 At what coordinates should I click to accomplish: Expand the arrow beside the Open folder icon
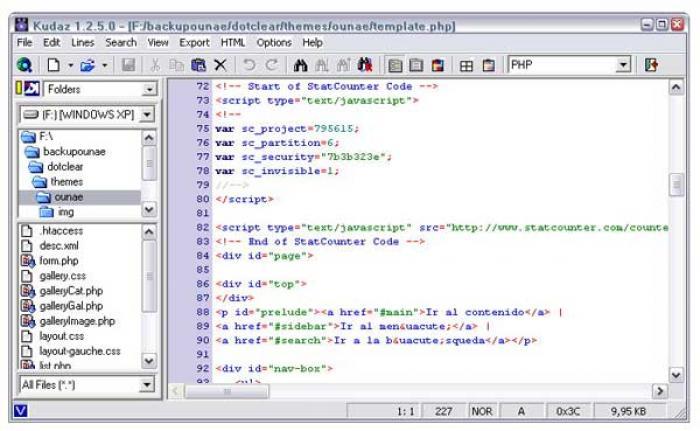coord(104,65)
